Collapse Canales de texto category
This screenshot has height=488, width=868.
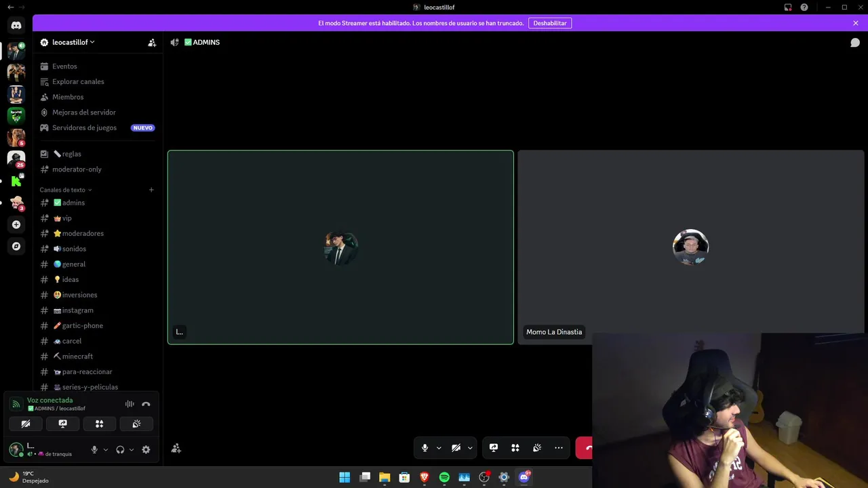[65, 190]
